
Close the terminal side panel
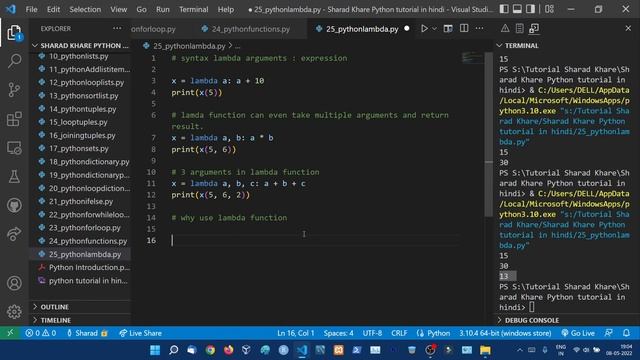pyautogui.click(x=628, y=28)
